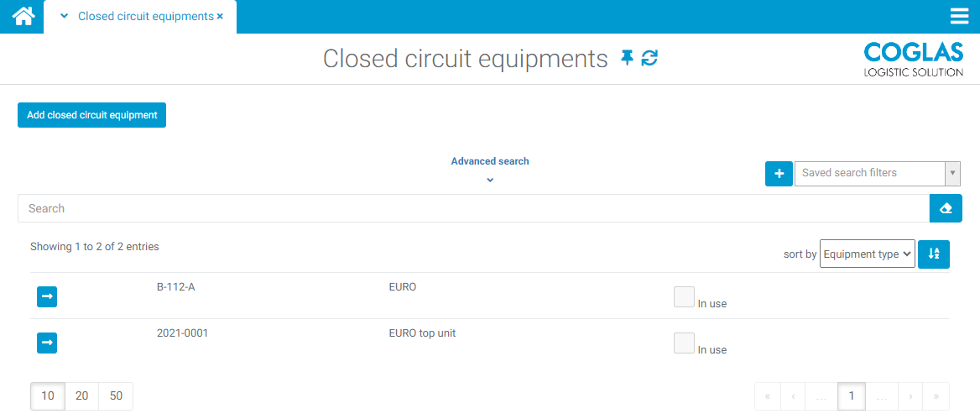Open the sort by Equipment type dropdown

[x=867, y=254]
